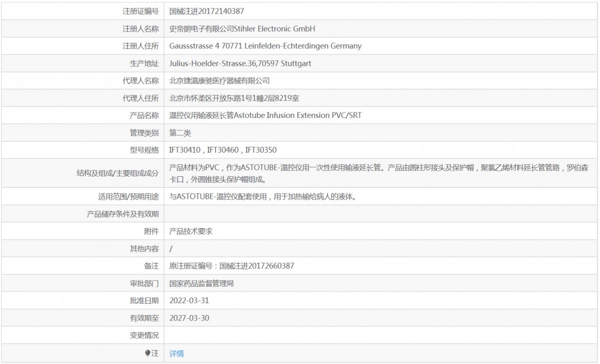Viewport: 600px width, 364px height.
Task: Select registrant name 史帝朗电子有限公司Stihler Electronic GmbH
Action: click(242, 28)
